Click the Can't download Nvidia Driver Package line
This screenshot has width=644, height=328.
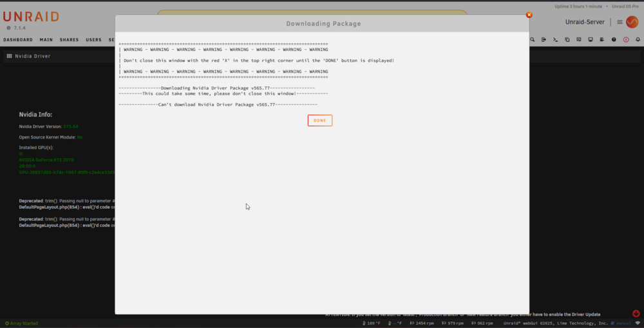pos(218,105)
